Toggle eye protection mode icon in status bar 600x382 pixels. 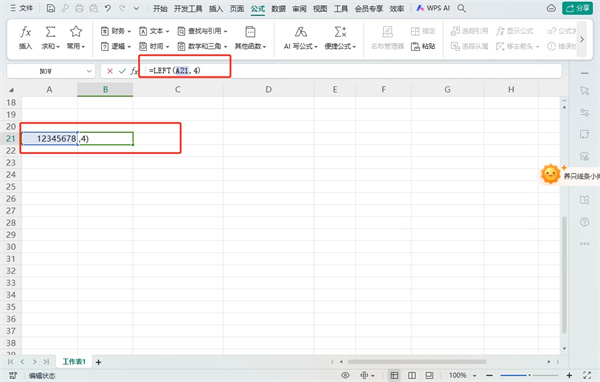pyautogui.click(x=345, y=375)
